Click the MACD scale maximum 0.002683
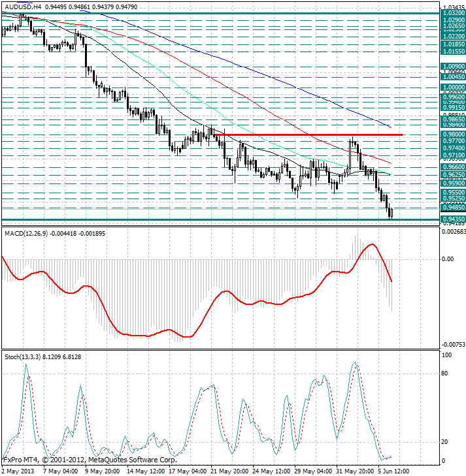The height and width of the screenshot is (476, 466). click(454, 232)
